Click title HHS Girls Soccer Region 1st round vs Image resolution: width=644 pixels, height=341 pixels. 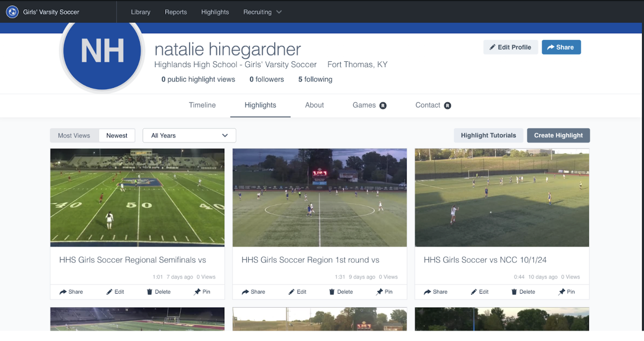(x=311, y=260)
